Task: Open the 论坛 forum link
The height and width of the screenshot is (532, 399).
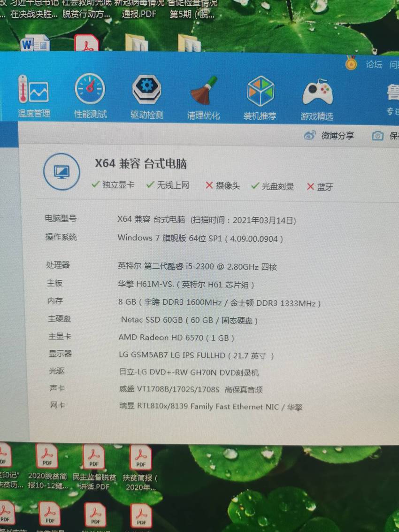Action: pyautogui.click(x=374, y=64)
